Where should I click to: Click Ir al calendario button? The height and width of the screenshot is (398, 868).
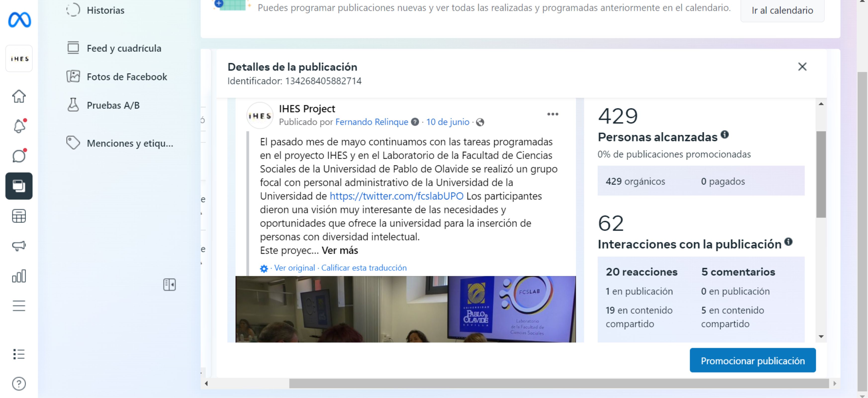point(782,10)
